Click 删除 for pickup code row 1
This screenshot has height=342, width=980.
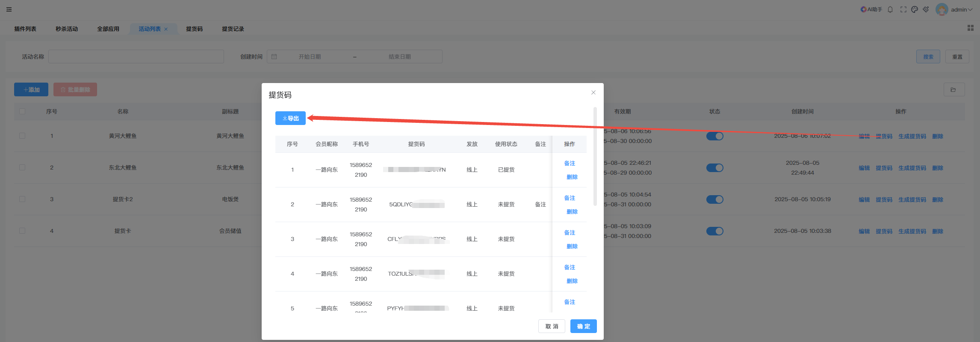tap(572, 177)
